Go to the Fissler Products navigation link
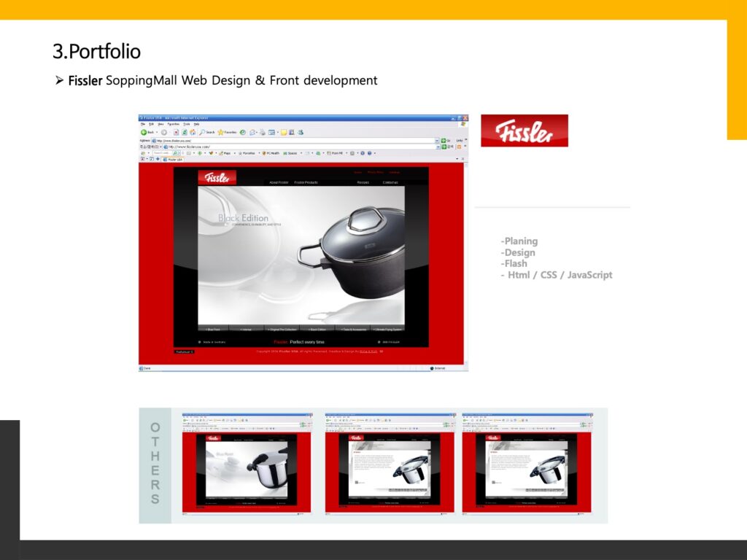The image size is (747, 560). pyautogui.click(x=306, y=182)
